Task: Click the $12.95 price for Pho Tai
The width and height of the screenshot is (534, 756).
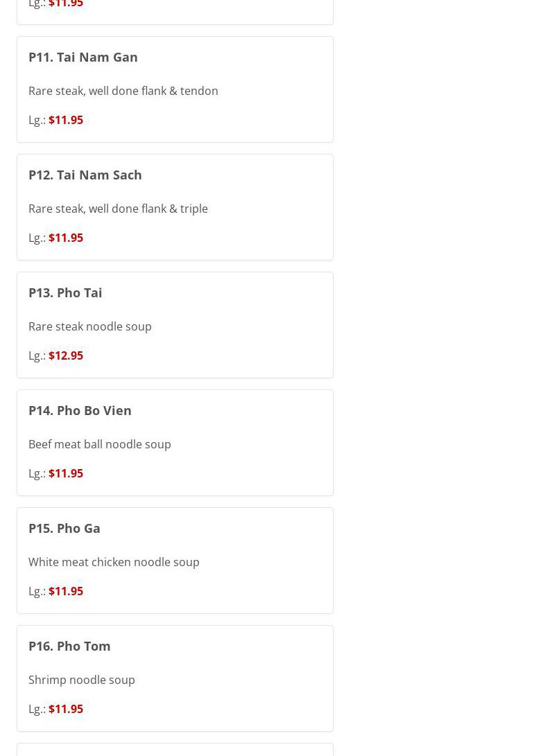Action: 66,355
